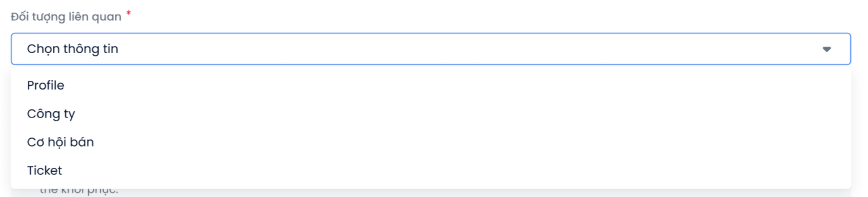The image size is (868, 197).
Task: Set related object to Profile
Action: [x=430, y=85]
